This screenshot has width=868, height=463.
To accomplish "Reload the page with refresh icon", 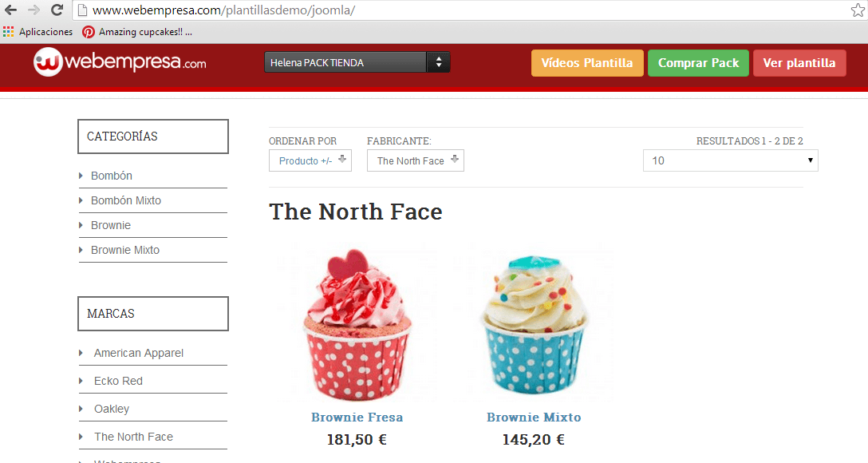I will tap(57, 10).
